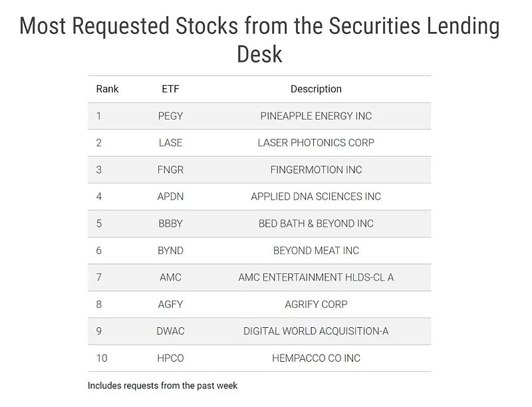Screen dimensions: 532x407
Task: Click the Description column header
Action: (x=316, y=89)
